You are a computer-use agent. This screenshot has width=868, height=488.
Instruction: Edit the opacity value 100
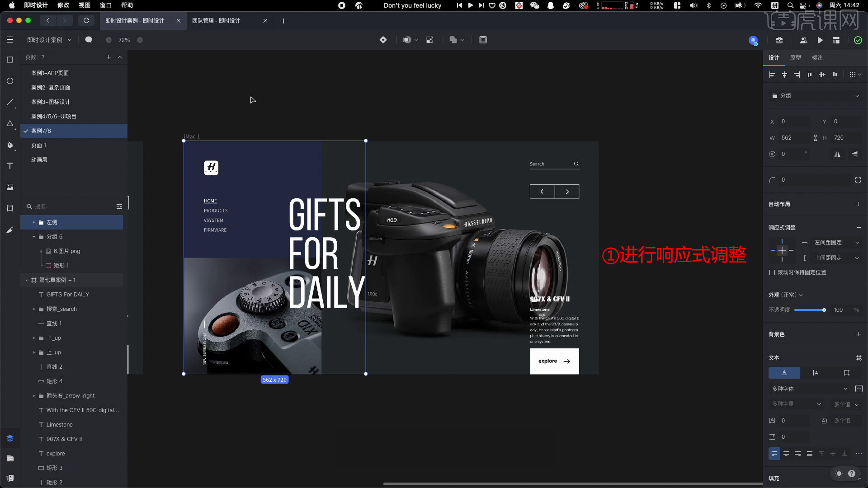pyautogui.click(x=838, y=310)
